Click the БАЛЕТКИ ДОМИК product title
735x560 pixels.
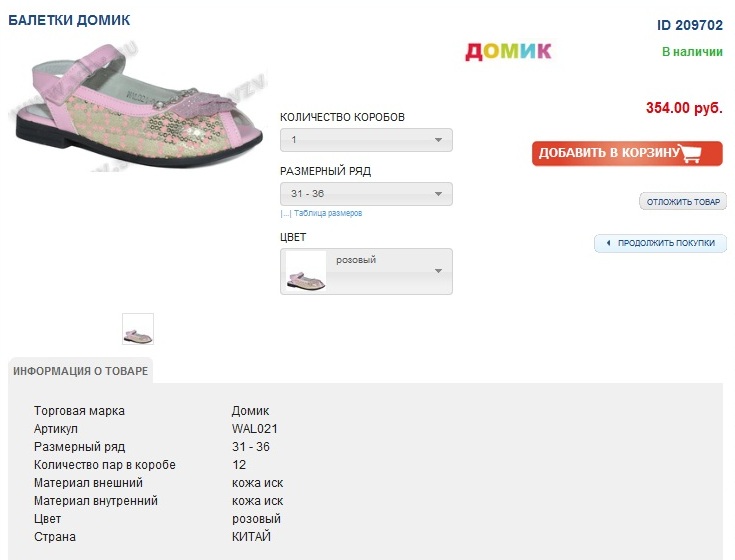coord(69,20)
